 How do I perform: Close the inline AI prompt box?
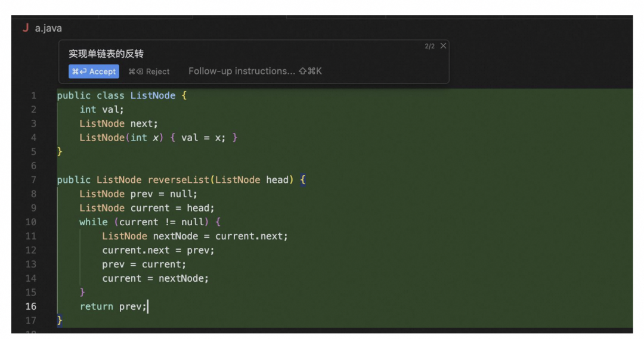pyautogui.click(x=443, y=46)
